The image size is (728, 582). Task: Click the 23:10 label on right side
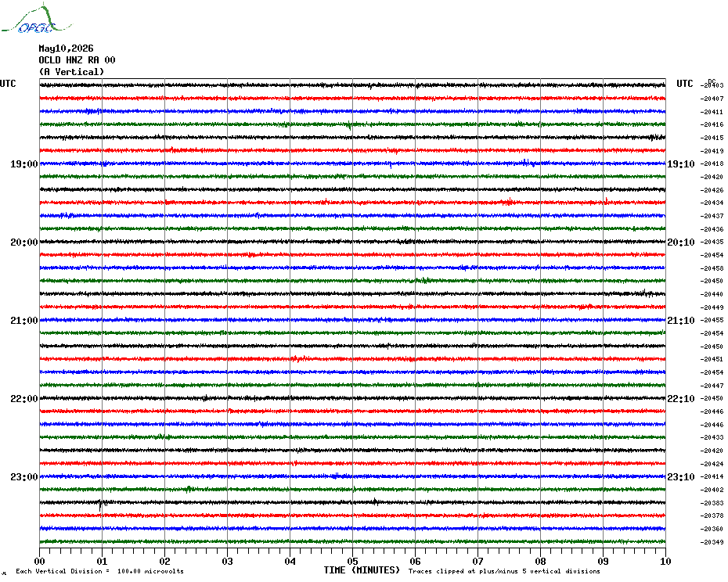tap(681, 477)
